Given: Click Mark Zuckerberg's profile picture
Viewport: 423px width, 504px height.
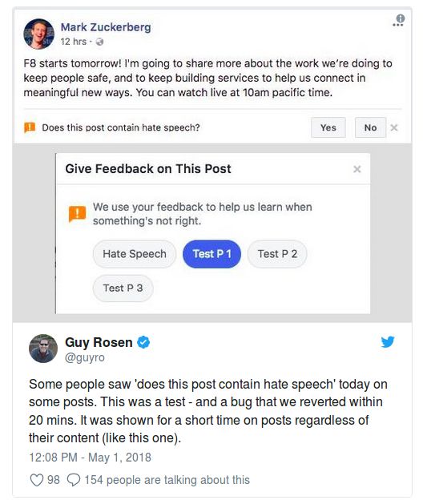Looking at the screenshot, I should (39, 34).
